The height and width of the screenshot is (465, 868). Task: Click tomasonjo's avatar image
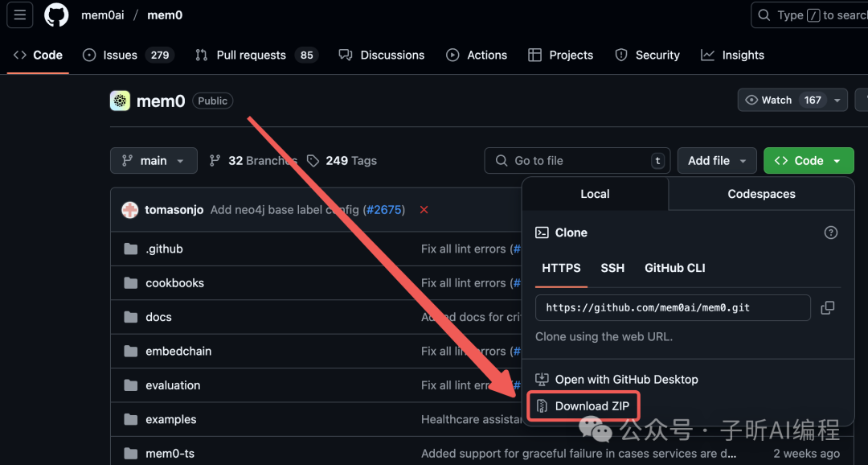coord(129,210)
